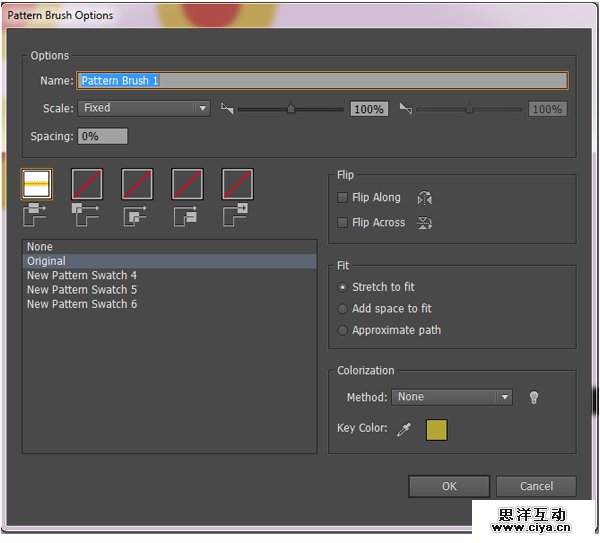Choose the Approximate path option

tap(343, 330)
